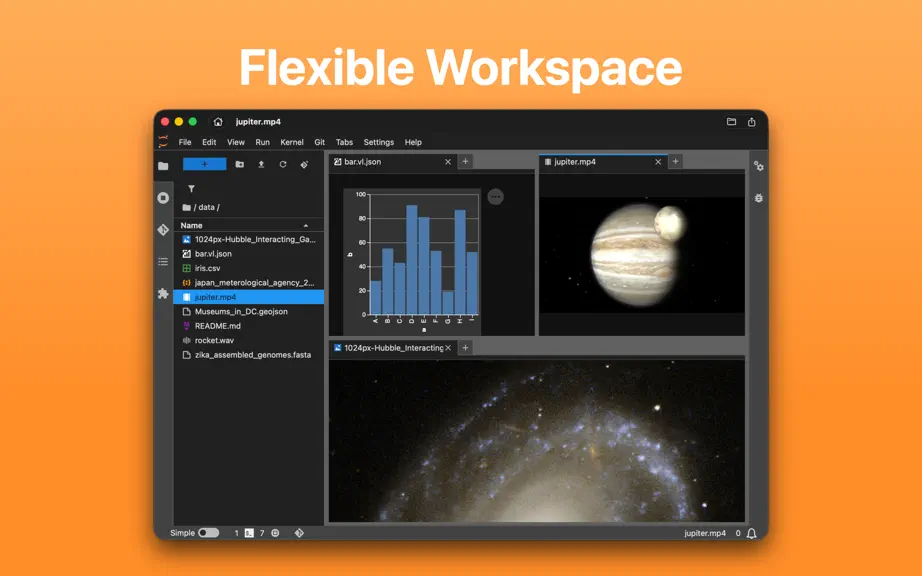The height and width of the screenshot is (576, 922).
Task: Click the Git clone toolbar icon
Action: pos(304,165)
